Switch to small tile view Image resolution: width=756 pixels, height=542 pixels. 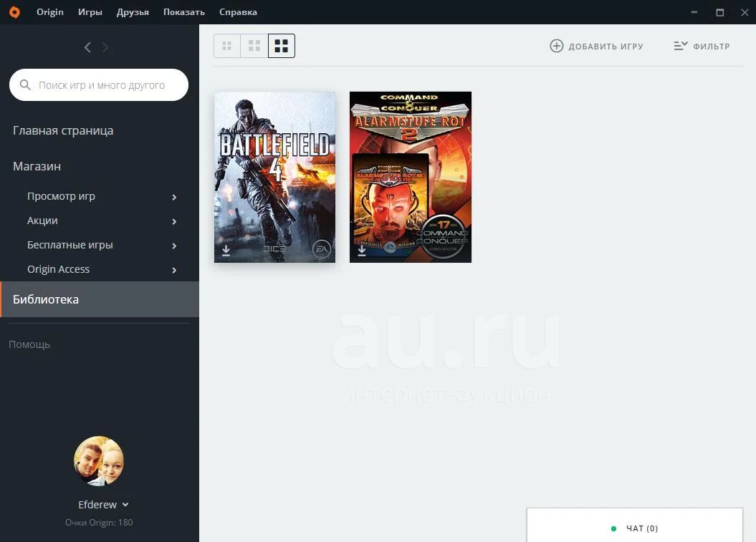point(227,46)
